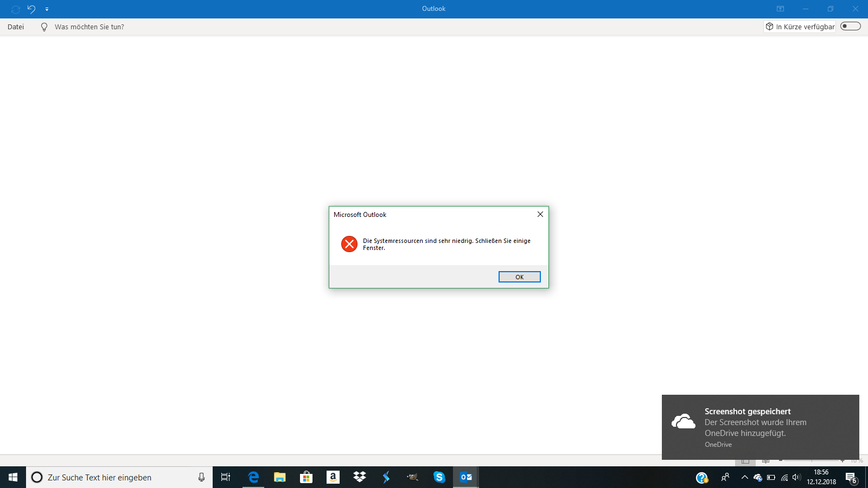Click the Cortana circle icon
The width and height of the screenshot is (868, 488).
37,477
